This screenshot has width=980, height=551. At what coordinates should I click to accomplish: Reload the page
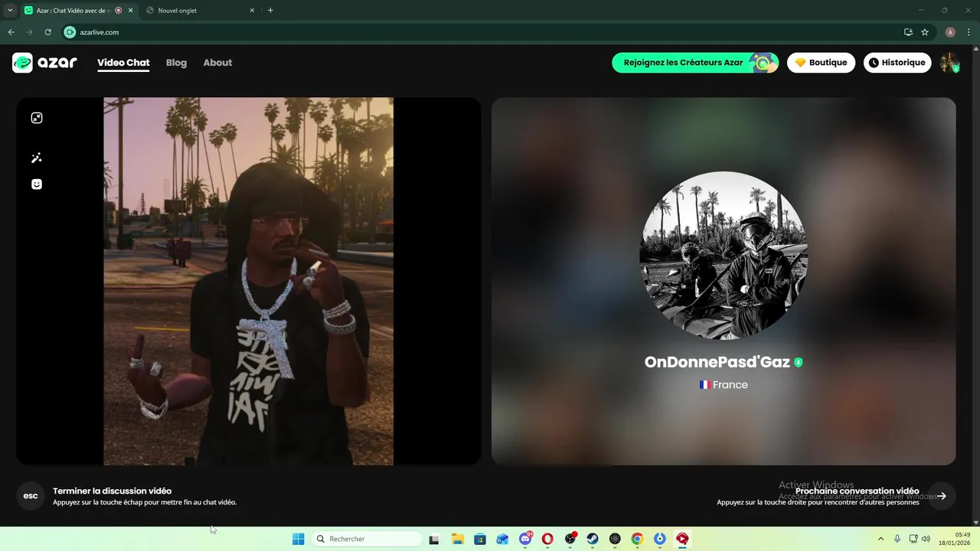click(47, 32)
